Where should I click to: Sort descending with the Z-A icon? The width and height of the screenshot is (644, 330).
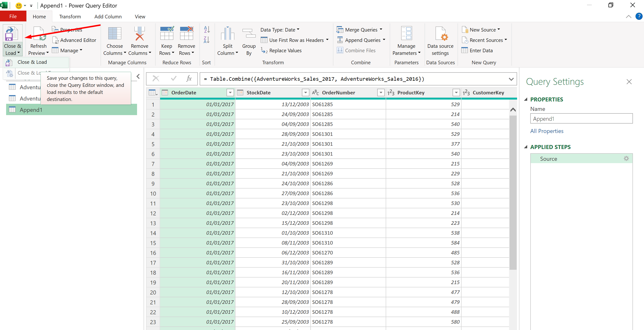point(207,40)
